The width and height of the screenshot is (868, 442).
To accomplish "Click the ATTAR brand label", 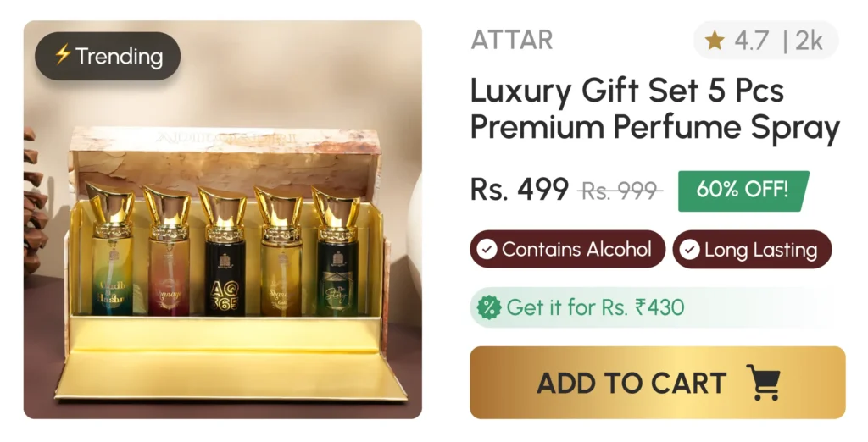I will coord(511,41).
